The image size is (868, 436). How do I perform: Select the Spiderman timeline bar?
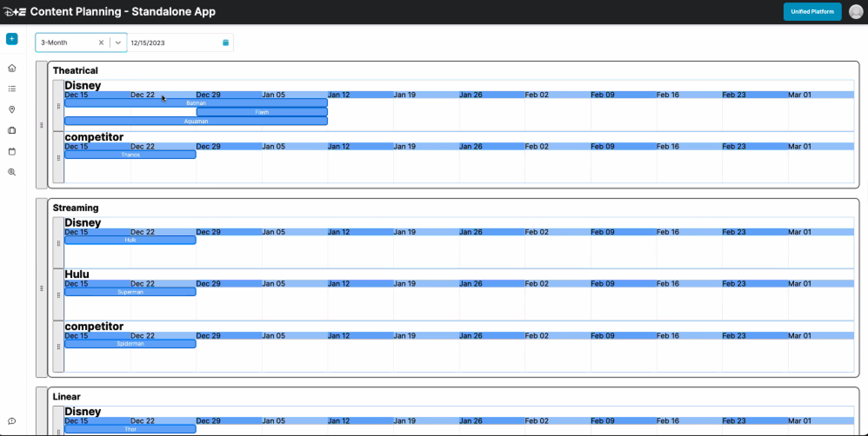pos(130,344)
